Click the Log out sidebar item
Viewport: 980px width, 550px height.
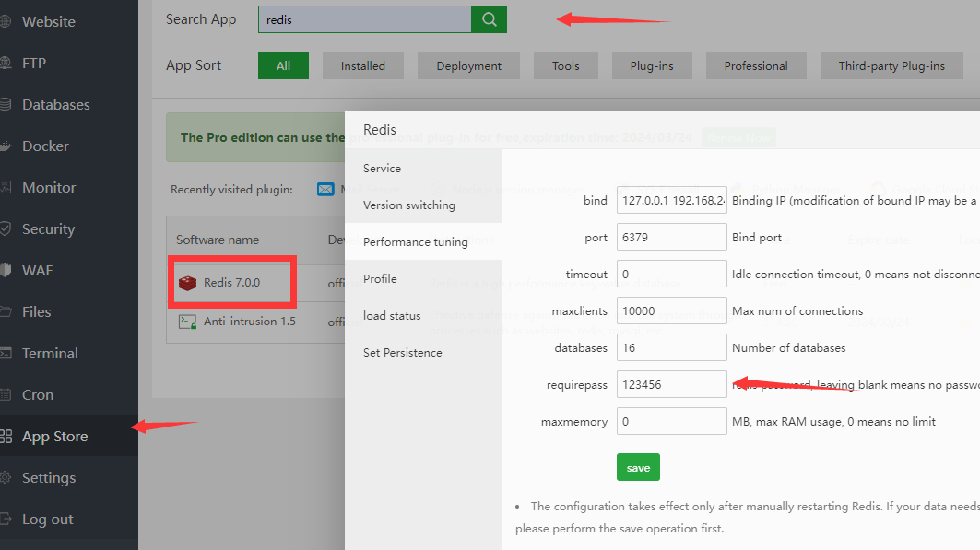47,520
